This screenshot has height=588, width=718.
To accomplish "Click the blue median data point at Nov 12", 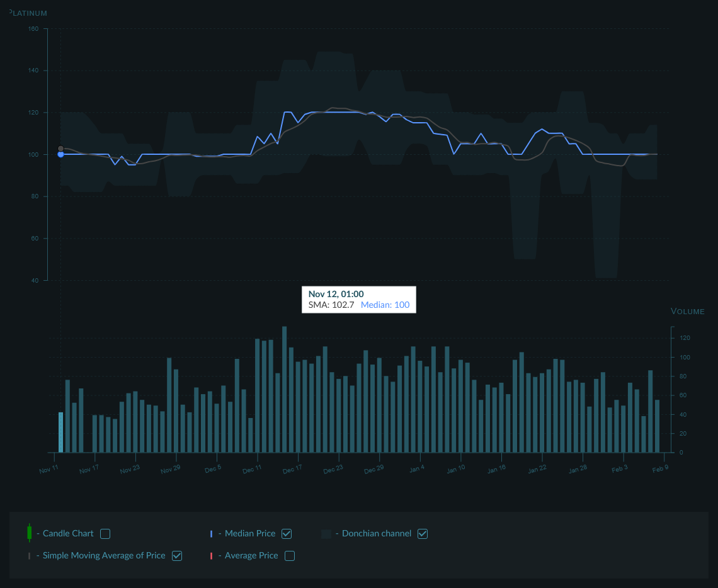I will [60, 154].
